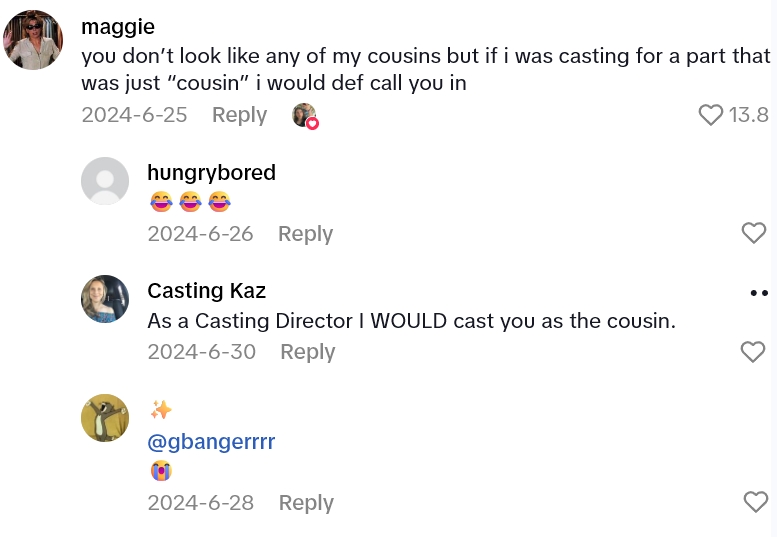Tap the heart on Casting Kaz's comment
777x537 pixels.
pos(753,352)
